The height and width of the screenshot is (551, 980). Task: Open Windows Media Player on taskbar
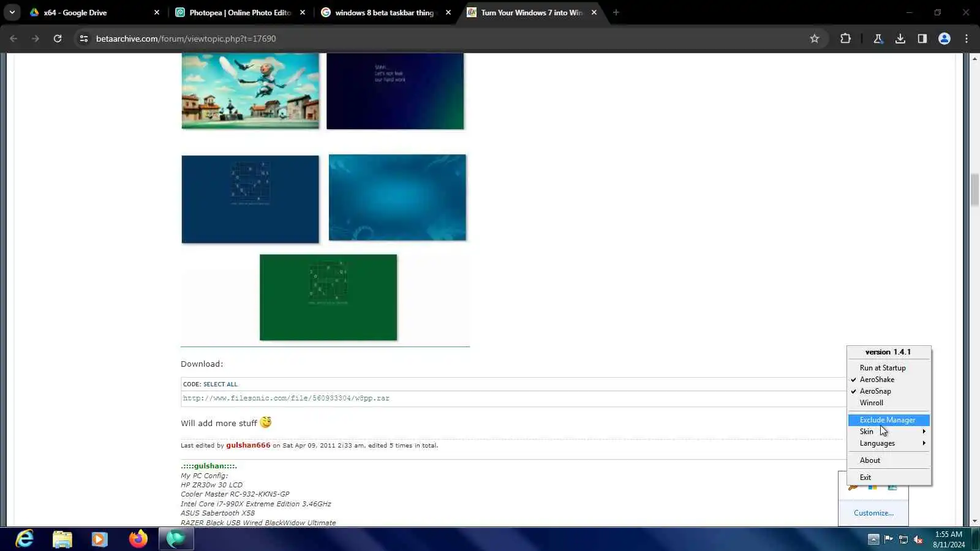100,539
